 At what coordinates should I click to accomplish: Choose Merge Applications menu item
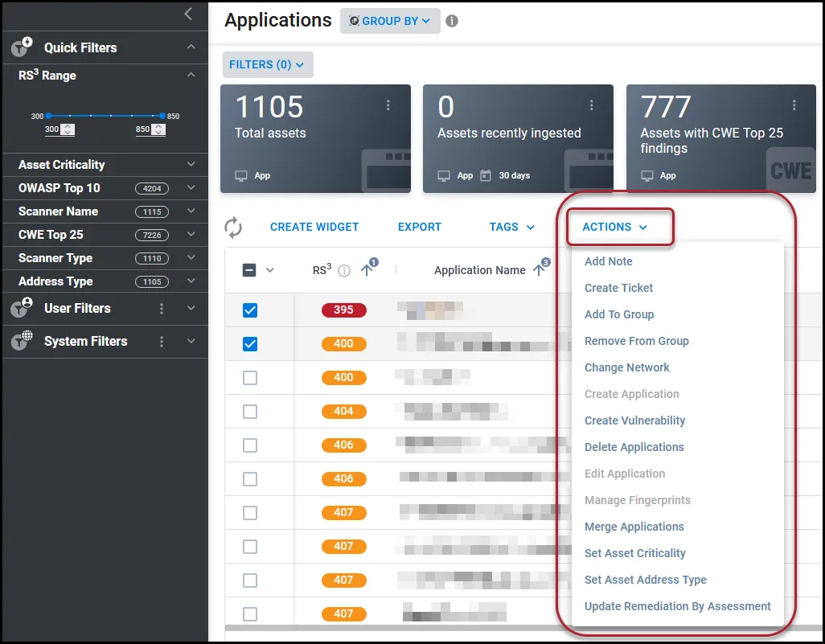click(x=634, y=527)
